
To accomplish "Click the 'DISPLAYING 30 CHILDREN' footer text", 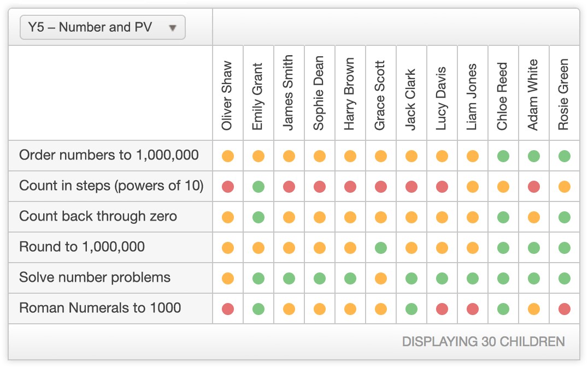I will point(484,342).
